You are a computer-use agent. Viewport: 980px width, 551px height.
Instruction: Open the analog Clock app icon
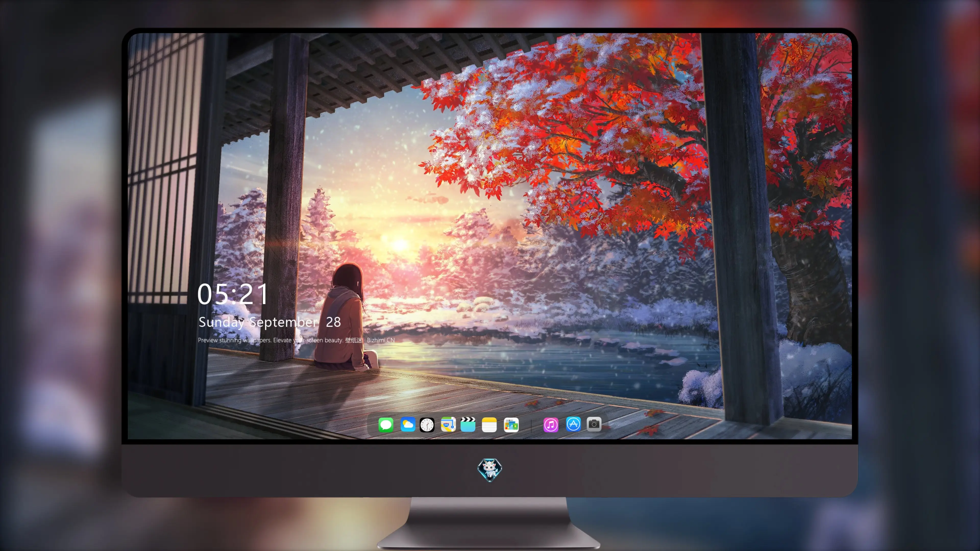[427, 425]
